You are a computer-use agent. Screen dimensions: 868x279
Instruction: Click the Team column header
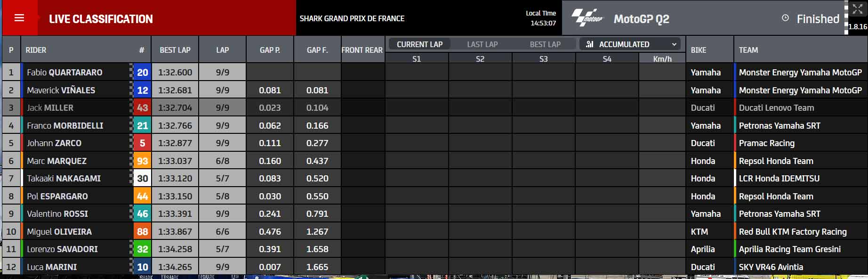[800, 49]
